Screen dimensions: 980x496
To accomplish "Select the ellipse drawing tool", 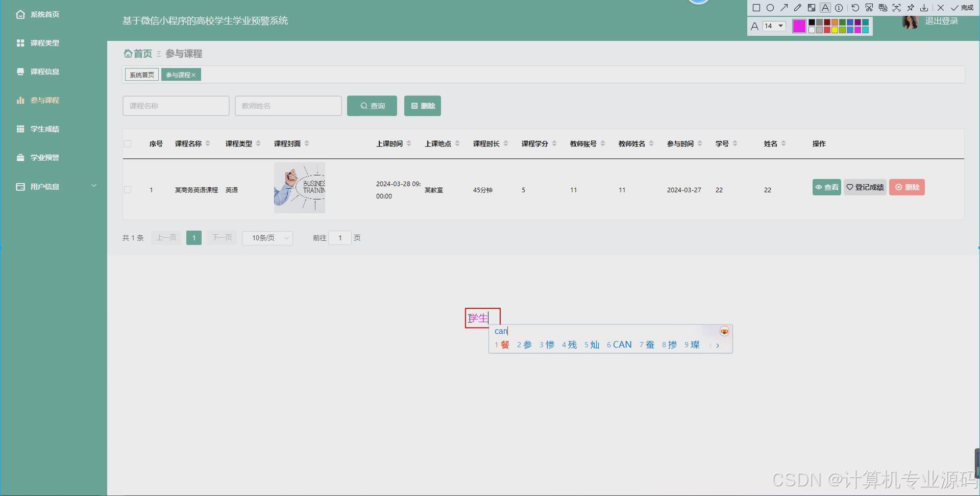I will coord(771,8).
